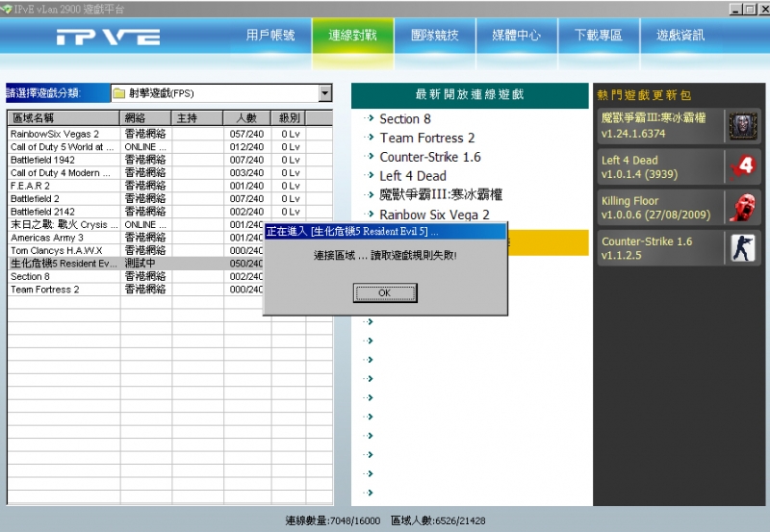This screenshot has height=532, width=770.
Task: Click the folder icon in category box
Action: pos(119,93)
